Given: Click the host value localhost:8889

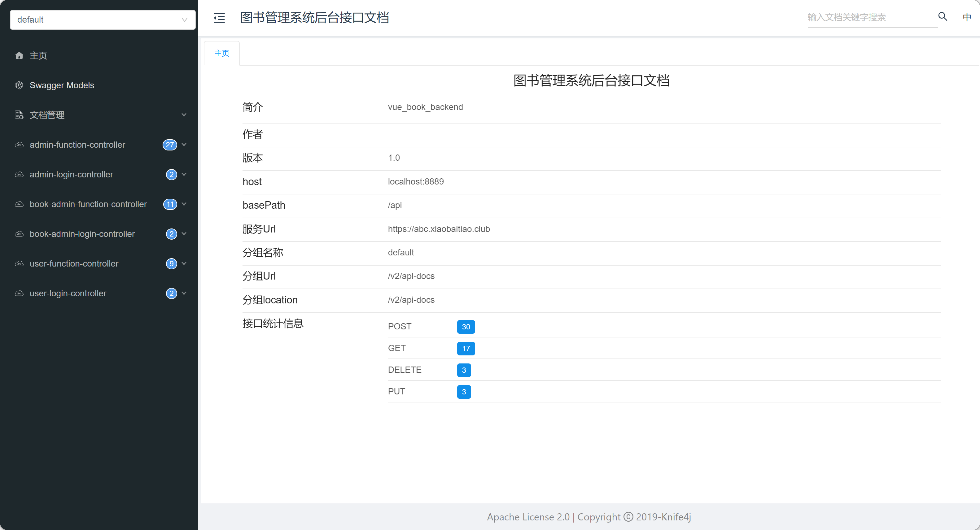Looking at the screenshot, I should coord(416,181).
